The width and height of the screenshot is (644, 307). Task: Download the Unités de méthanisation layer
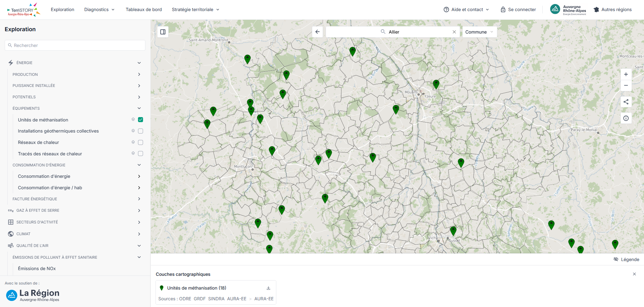point(268,288)
